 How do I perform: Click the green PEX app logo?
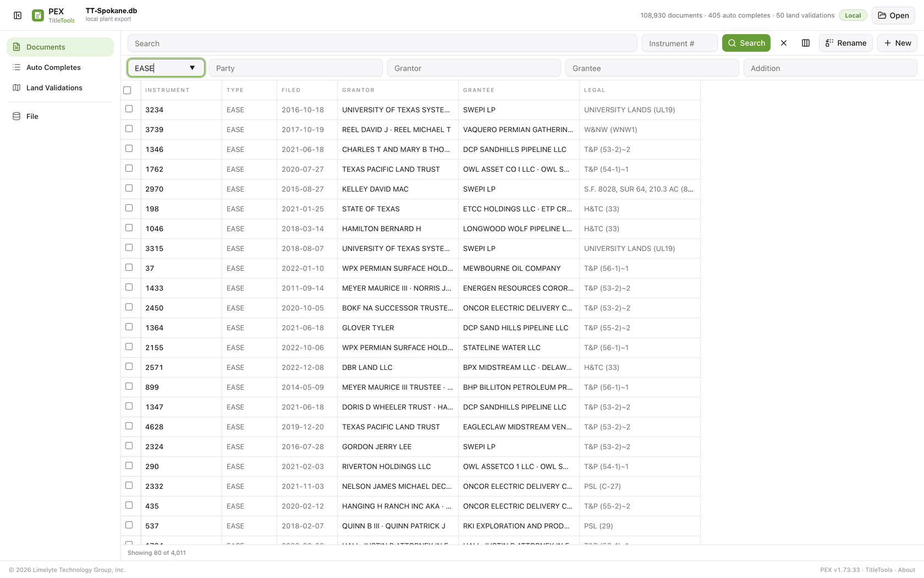click(x=38, y=15)
